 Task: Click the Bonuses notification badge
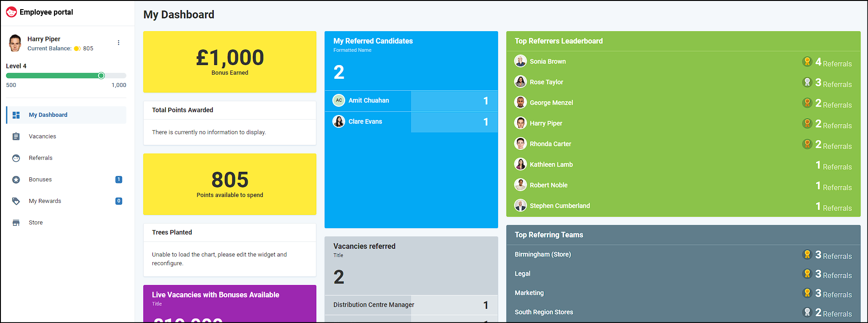coord(119,180)
